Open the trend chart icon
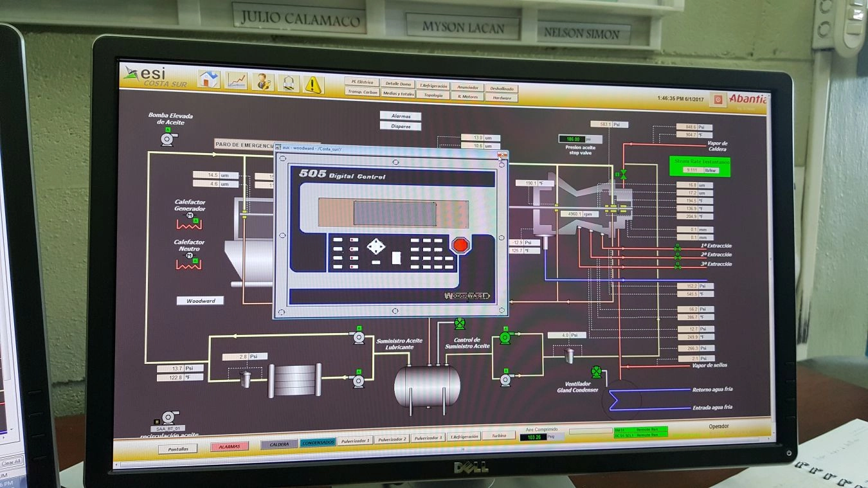Screen dimensions: 868x488 tap(237, 80)
